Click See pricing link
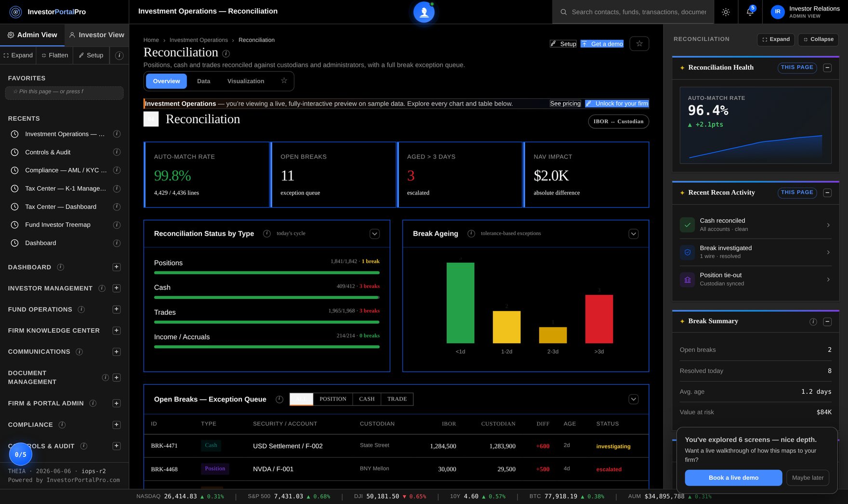 click(x=565, y=103)
